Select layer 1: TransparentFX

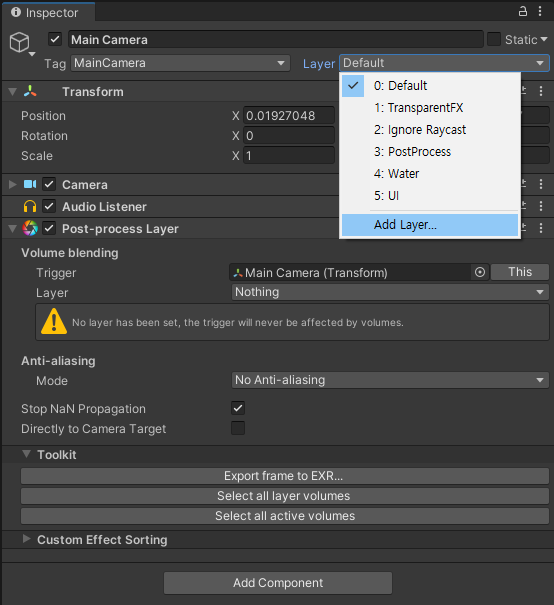click(x=430, y=108)
